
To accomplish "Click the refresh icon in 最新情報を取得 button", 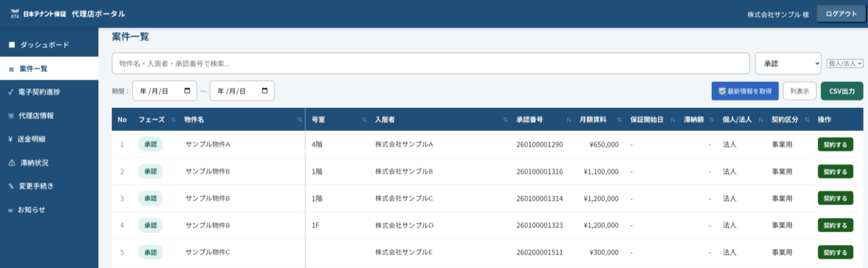I will click(722, 91).
